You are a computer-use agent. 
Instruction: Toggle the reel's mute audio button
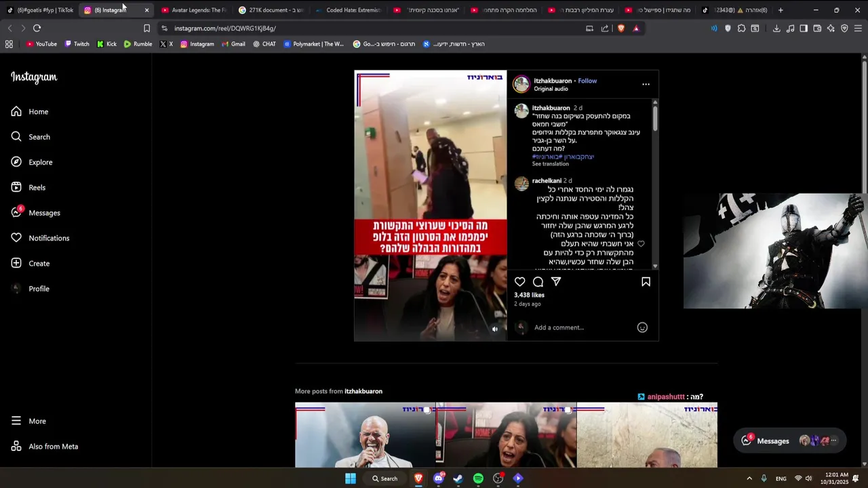pos(494,329)
